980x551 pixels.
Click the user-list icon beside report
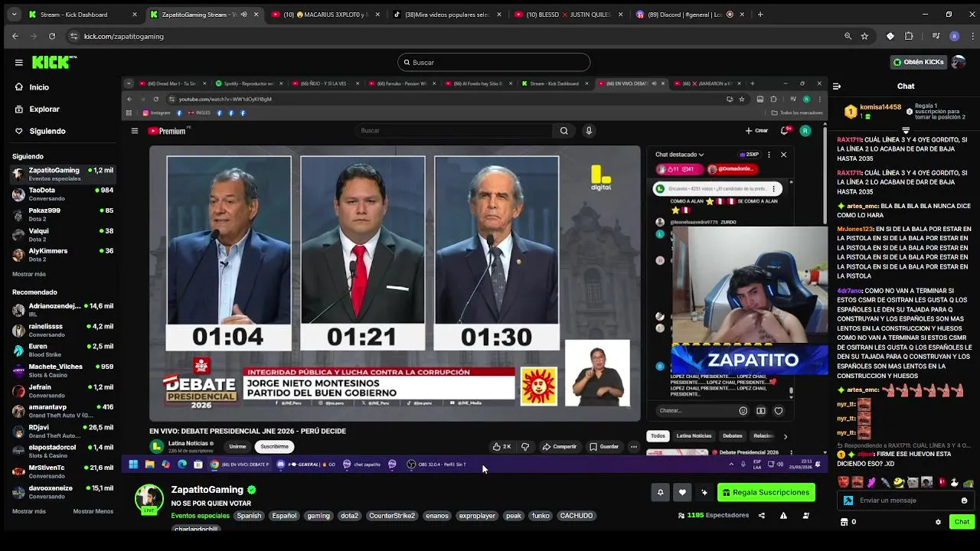[x=805, y=516]
